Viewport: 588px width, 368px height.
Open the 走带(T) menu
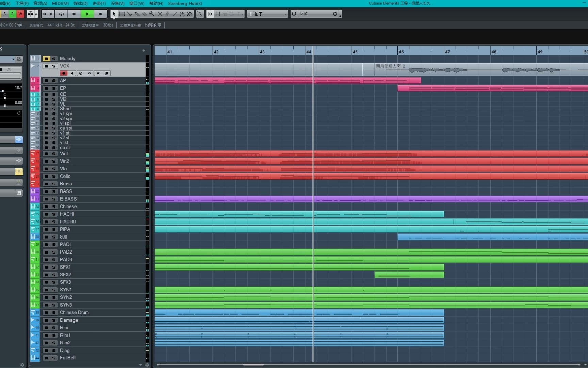click(99, 3)
